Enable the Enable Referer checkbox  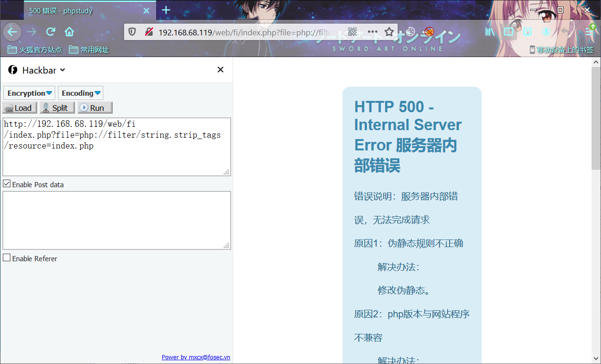(x=7, y=258)
